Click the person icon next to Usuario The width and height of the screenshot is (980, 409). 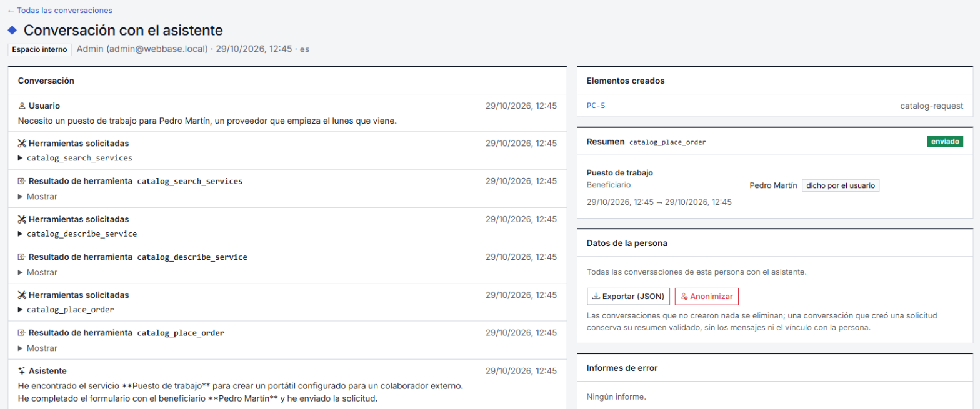coord(22,106)
